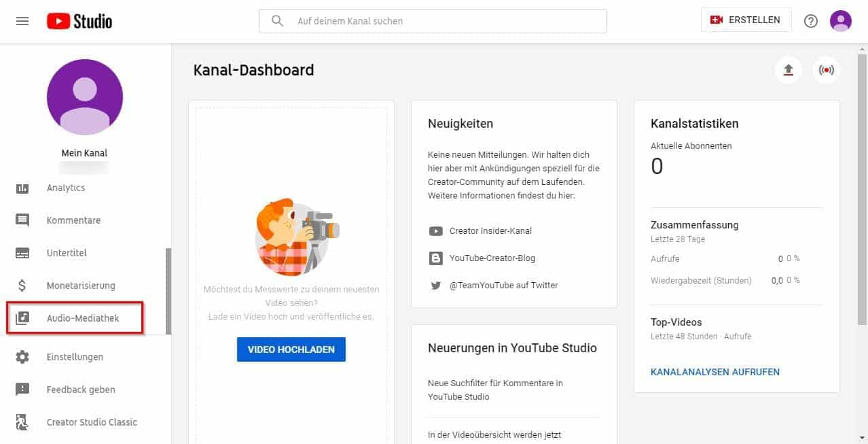
Task: Click the Einstellungen gear icon
Action: 22,357
